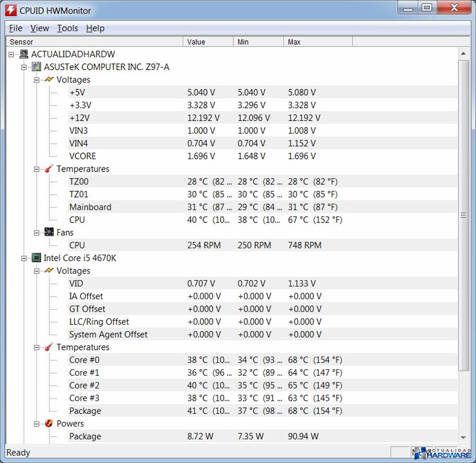The height and width of the screenshot is (463, 476).
Task: Collapse the motherboard Voltages section
Action: (37, 80)
